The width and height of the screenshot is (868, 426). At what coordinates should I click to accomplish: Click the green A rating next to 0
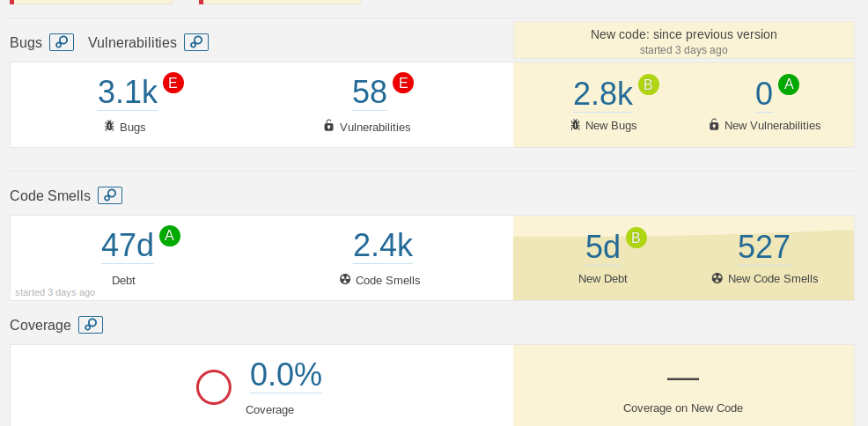point(789,84)
